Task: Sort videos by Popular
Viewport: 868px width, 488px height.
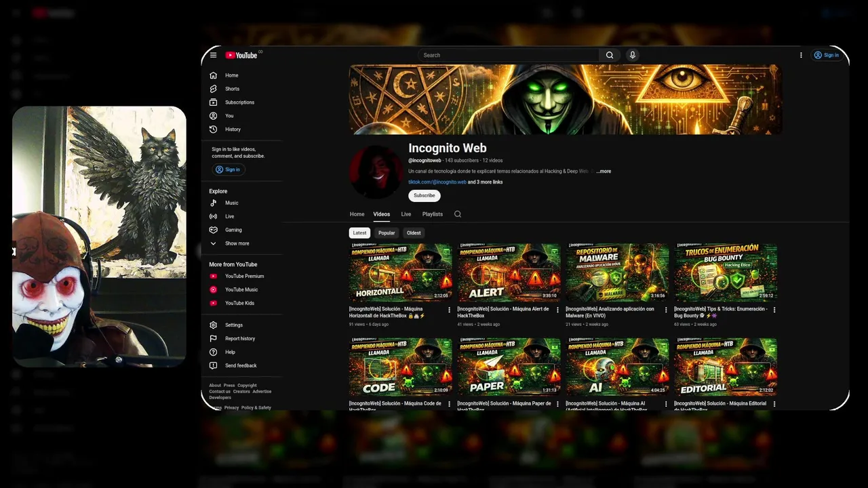Action: pyautogui.click(x=387, y=232)
